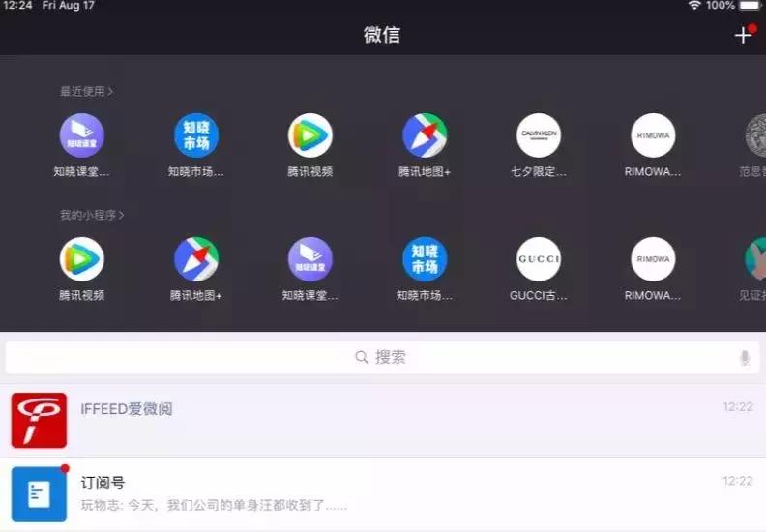This screenshot has height=532, width=766.
Task: Tap the 12:22 timestamp on IFFEED row
Action: point(738,407)
